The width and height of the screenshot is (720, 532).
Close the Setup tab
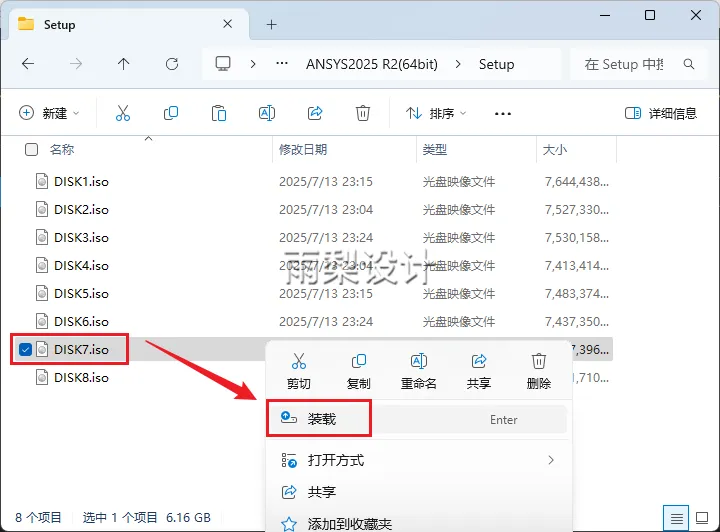[227, 24]
